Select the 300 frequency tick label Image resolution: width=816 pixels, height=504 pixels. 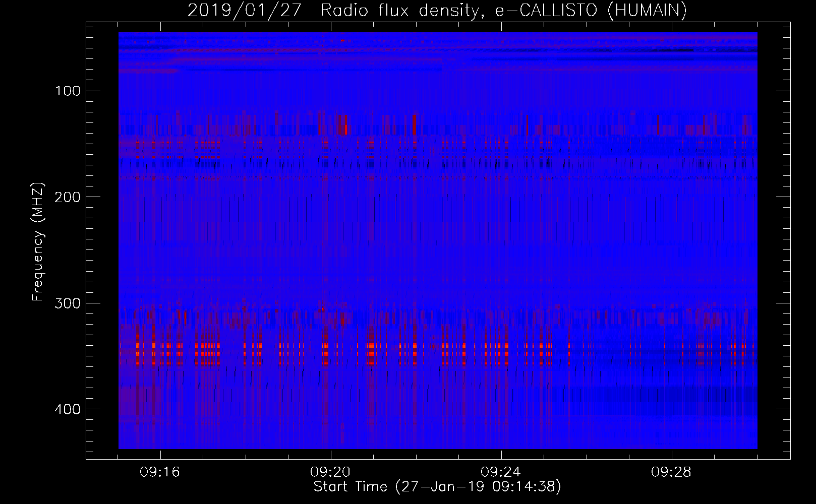[68, 303]
